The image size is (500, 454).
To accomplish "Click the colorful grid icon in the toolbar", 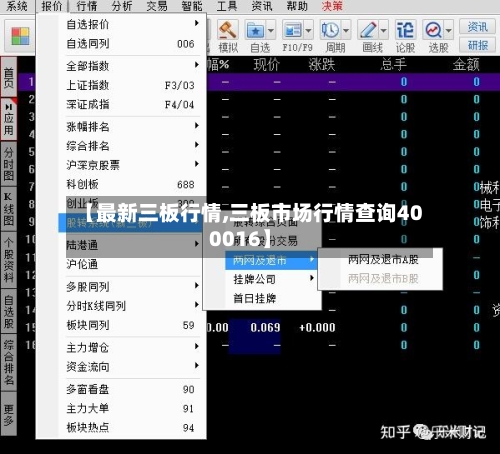I will click(x=20, y=36).
